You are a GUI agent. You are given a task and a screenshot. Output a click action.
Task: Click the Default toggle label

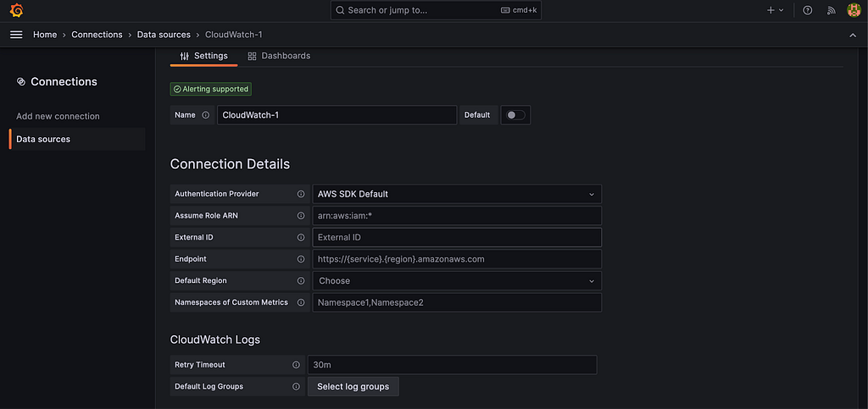click(477, 115)
